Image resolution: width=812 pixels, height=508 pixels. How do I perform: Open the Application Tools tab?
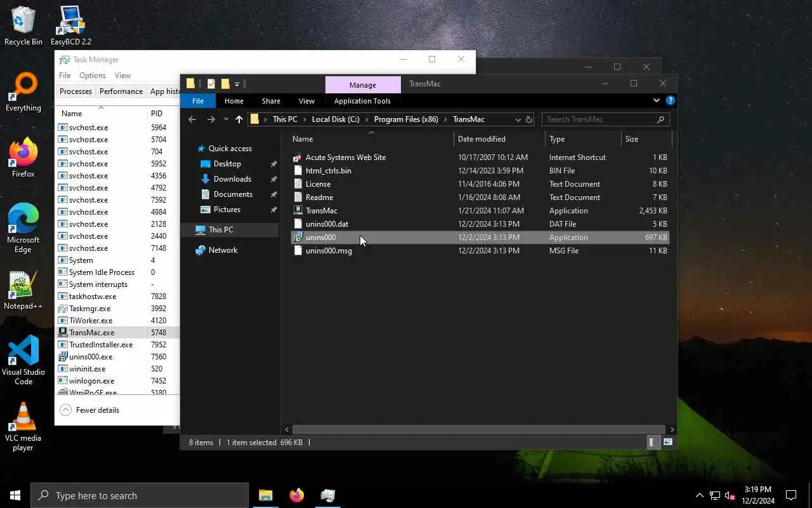pos(362,101)
